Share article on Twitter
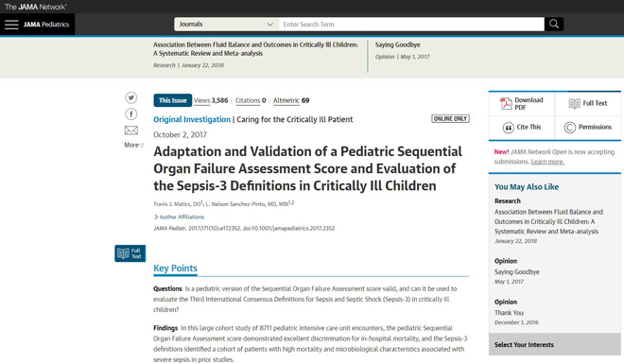 point(130,97)
